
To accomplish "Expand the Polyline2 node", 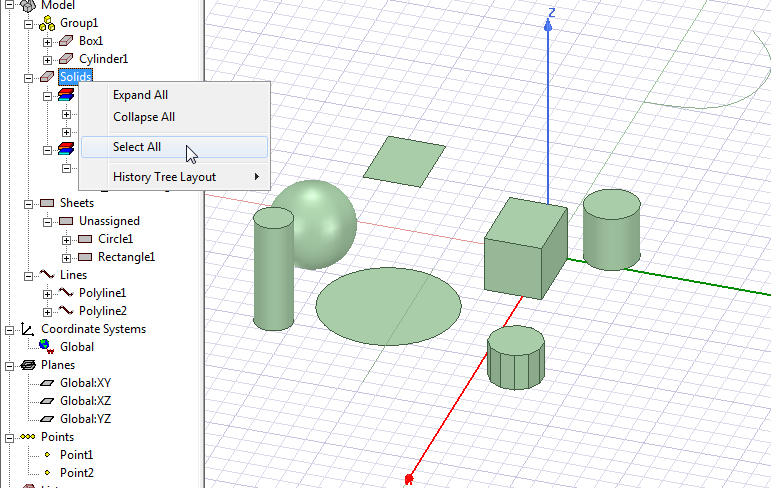I will point(47,311).
